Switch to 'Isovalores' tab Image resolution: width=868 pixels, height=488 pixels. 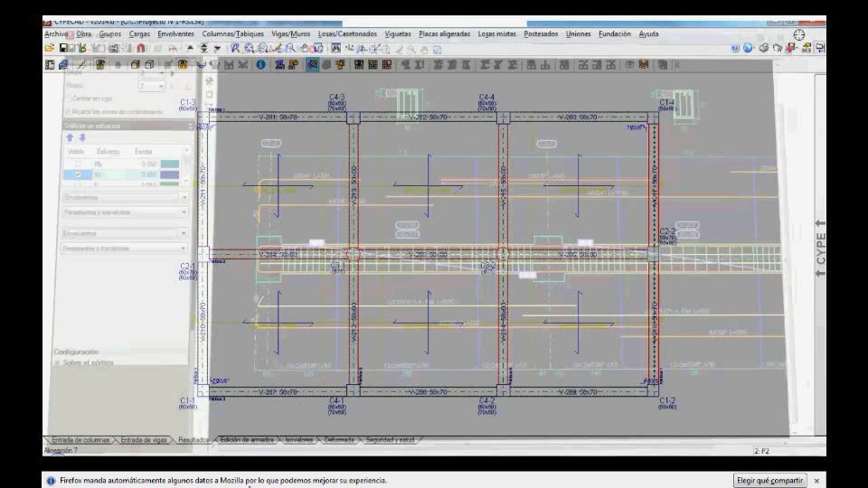coord(299,440)
